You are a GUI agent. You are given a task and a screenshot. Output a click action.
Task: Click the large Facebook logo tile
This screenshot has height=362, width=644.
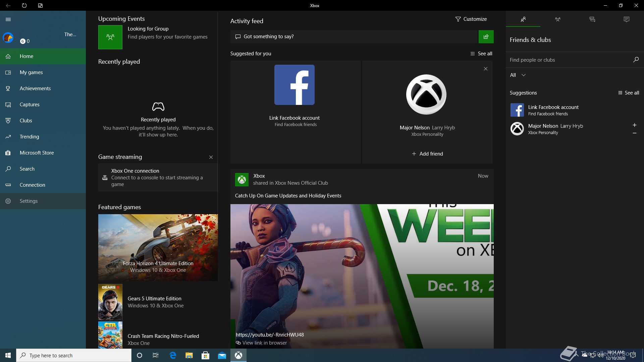(x=294, y=85)
